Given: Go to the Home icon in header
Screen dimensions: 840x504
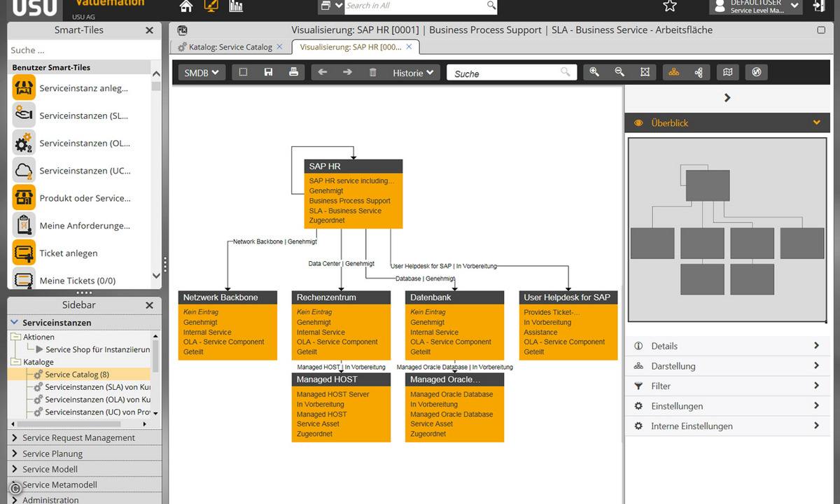Looking at the screenshot, I should coord(185,6).
